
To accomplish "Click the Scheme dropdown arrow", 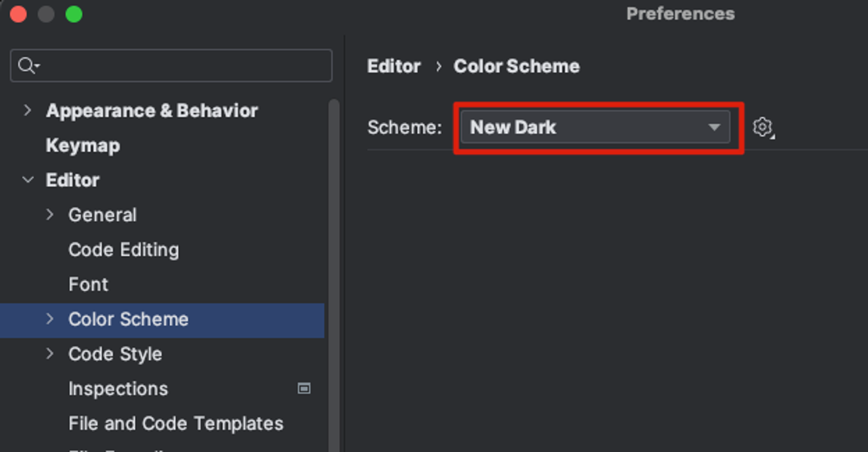I will point(714,127).
